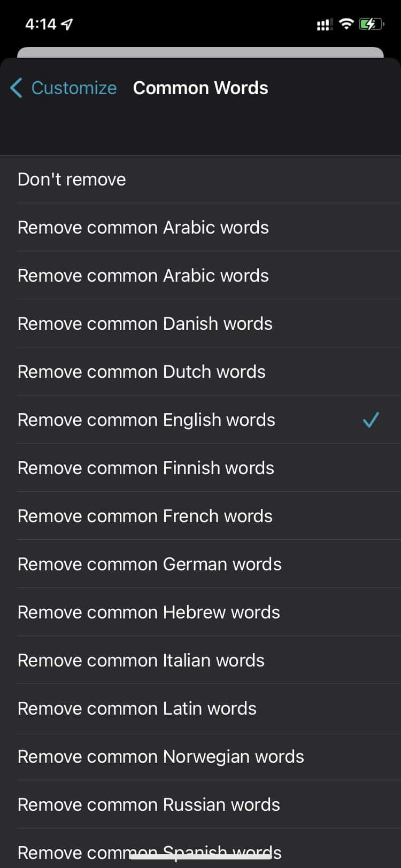Select Remove common Russian words
This screenshot has width=401, height=868.
click(149, 805)
